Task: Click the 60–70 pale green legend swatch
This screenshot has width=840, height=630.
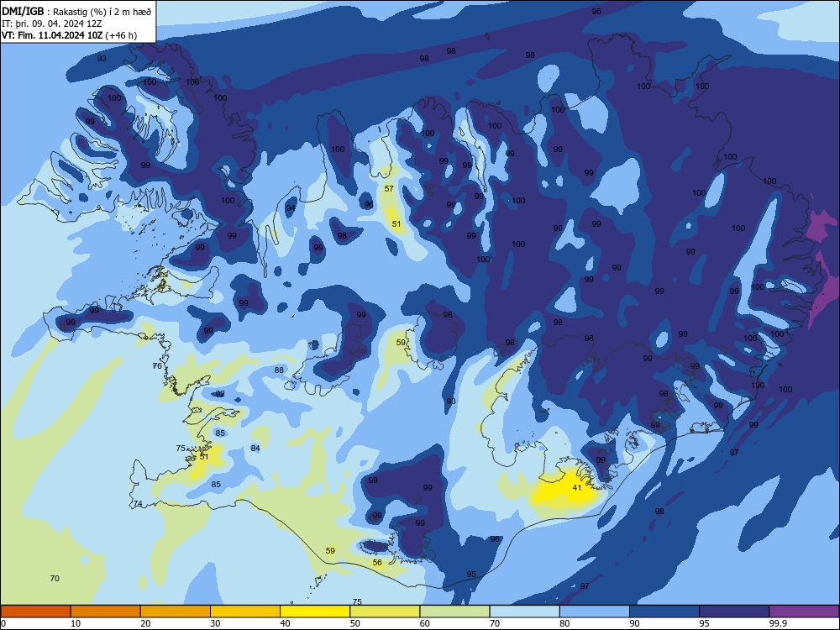Action: 454,612
